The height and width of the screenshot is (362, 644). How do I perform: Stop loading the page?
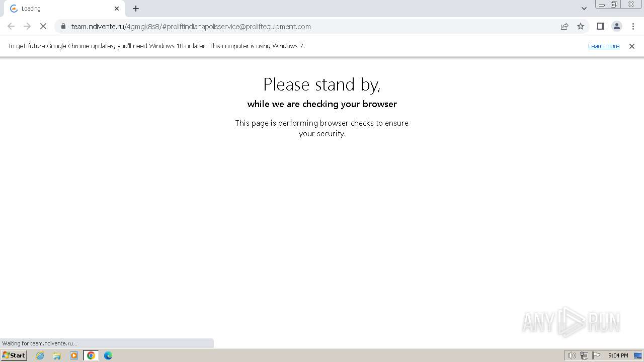pos(43,26)
